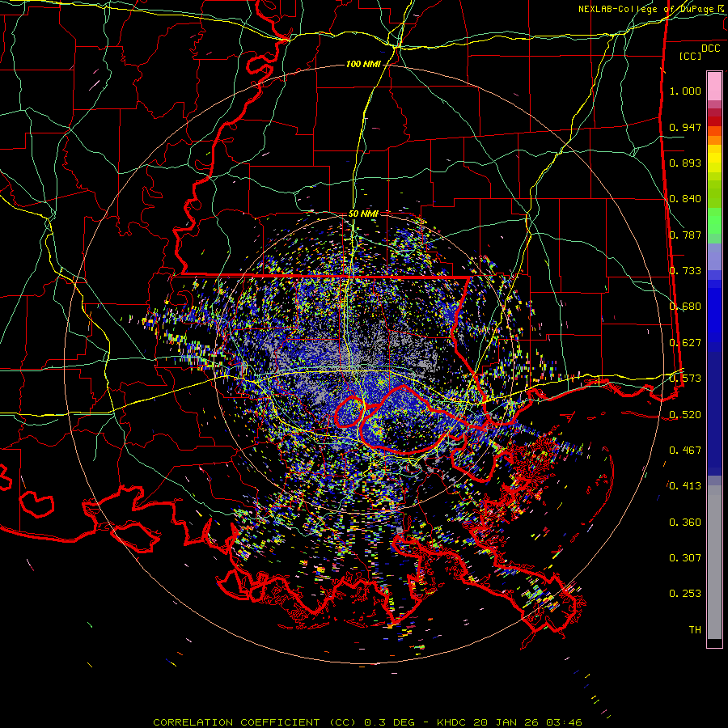Viewport: 728px width, 728px height.
Task: Pick the light pink swatch beside 1.000
Action: 714,87
